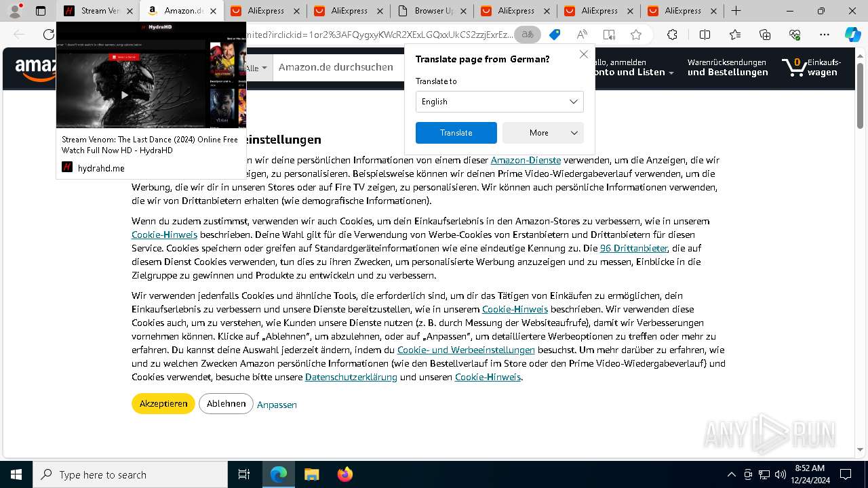Open Browser essentials heart icon
The image size is (868, 488).
795,35
